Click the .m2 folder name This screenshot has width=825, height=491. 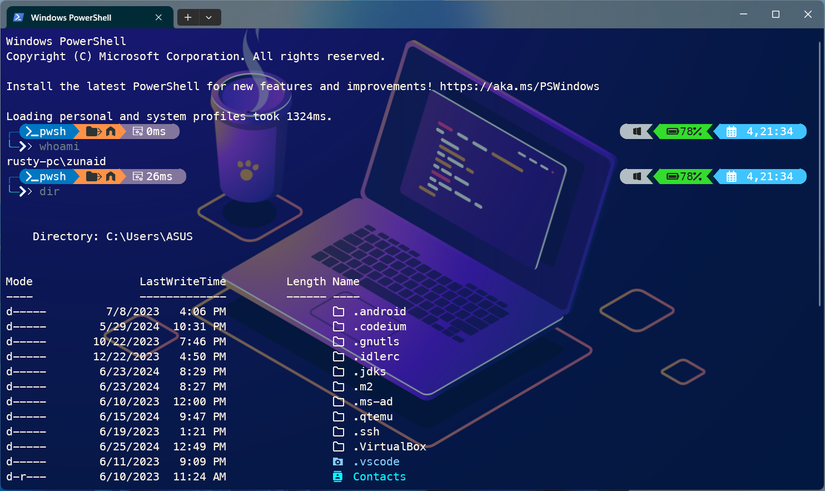coord(363,386)
